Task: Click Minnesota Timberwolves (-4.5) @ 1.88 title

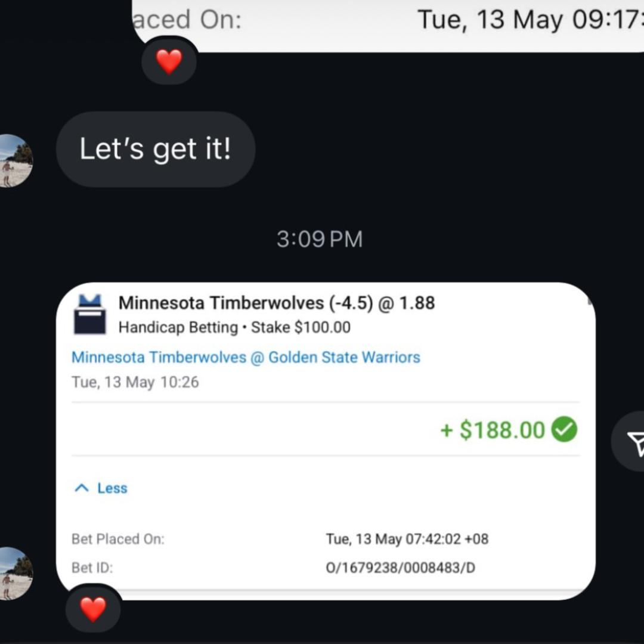Action: click(277, 303)
